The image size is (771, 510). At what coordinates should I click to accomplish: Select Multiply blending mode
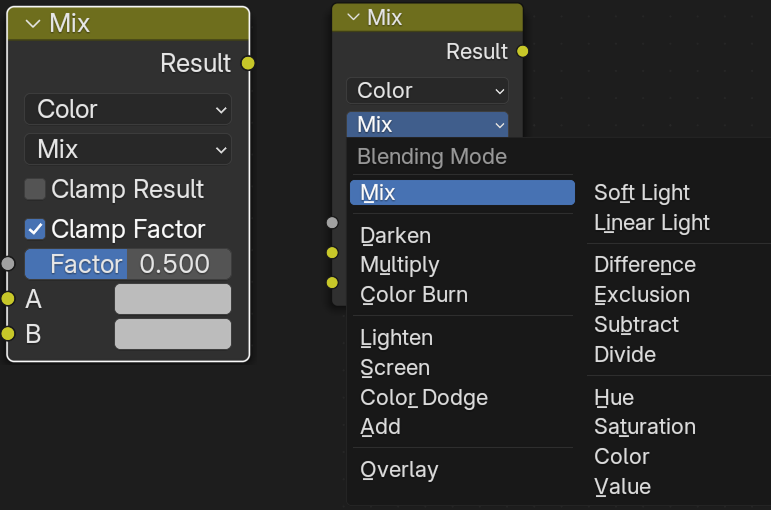[x=400, y=265]
